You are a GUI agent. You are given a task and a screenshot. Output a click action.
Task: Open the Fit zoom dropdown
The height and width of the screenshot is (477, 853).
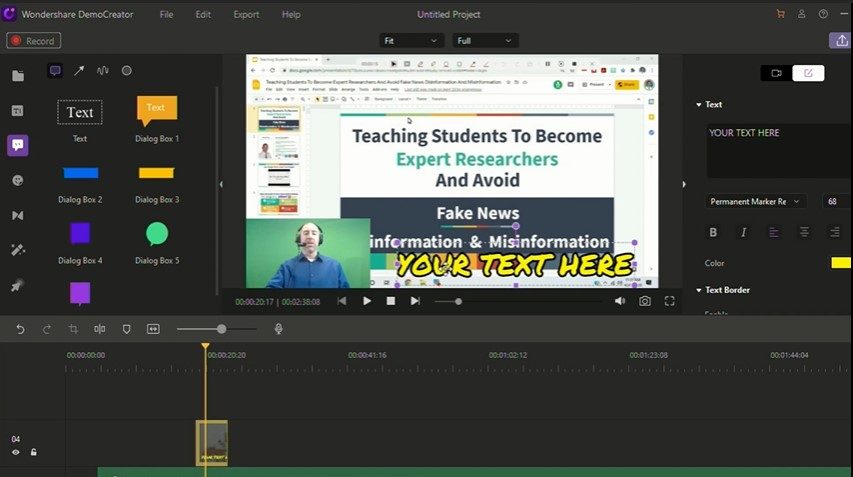pyautogui.click(x=411, y=40)
